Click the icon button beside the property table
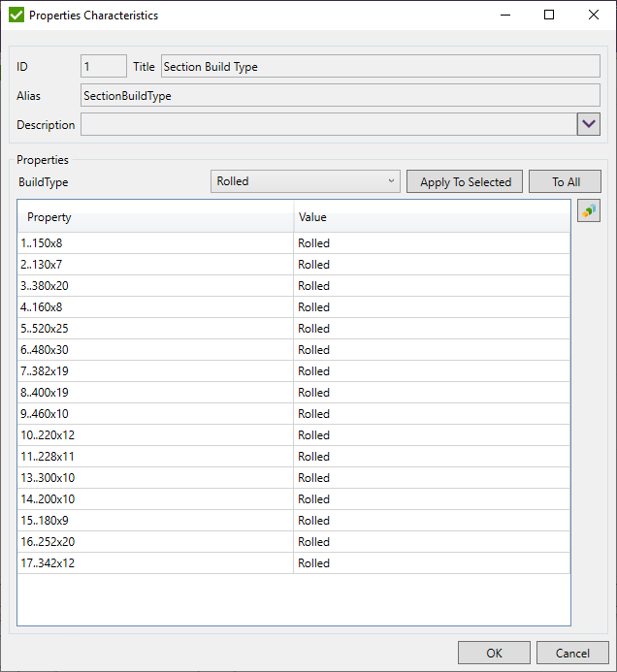This screenshot has height=672, width=617. (588, 210)
